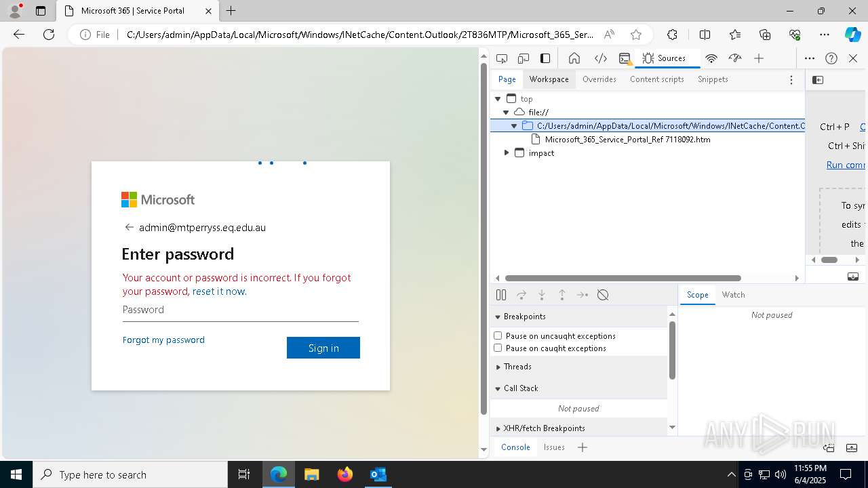Click the reset it now link
868x488 pixels.
pyautogui.click(x=218, y=291)
